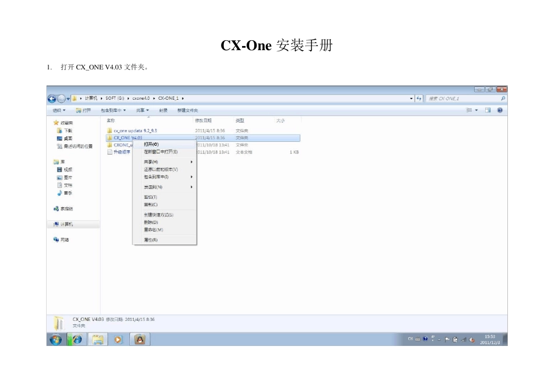Screen dimensions: 554x392
Task: Click the SOFT (G:) breadcrumb segment
Action: pos(115,98)
